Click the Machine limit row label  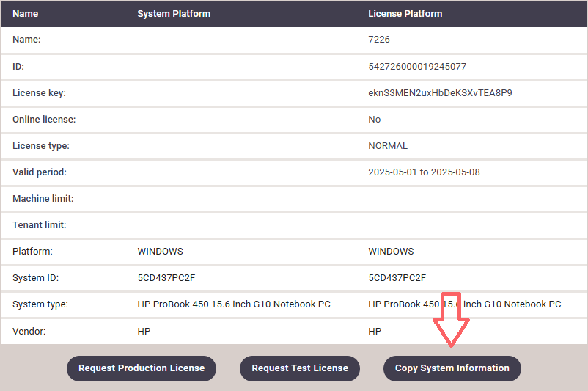tap(43, 199)
